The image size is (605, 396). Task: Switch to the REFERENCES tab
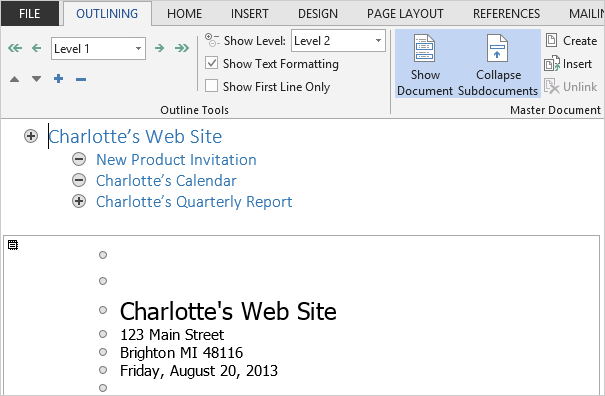(506, 14)
